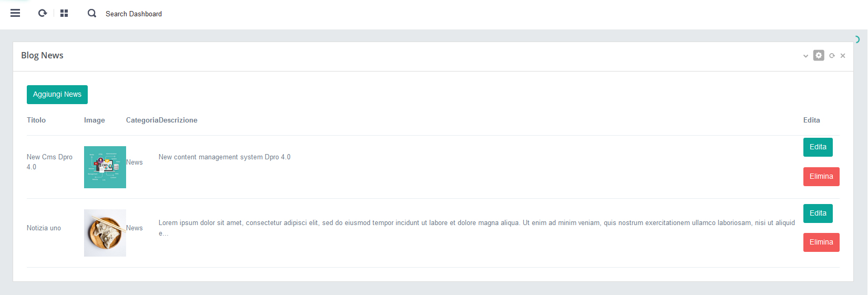Open the hamburger sidebar menu
This screenshot has width=868, height=295.
[x=15, y=13]
